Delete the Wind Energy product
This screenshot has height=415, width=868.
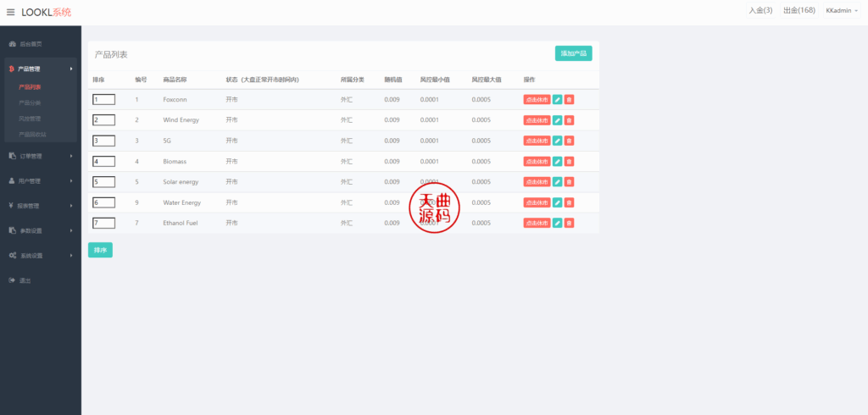click(569, 120)
